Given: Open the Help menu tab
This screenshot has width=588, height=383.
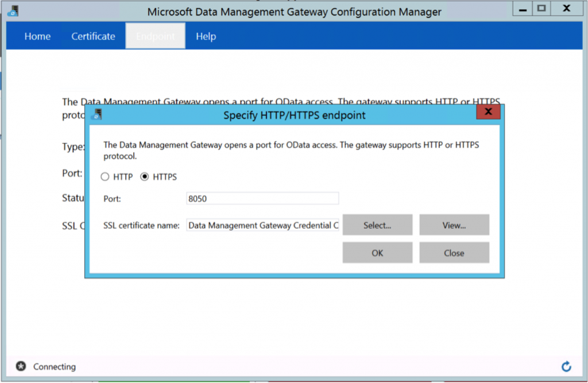Looking at the screenshot, I should pos(206,36).
